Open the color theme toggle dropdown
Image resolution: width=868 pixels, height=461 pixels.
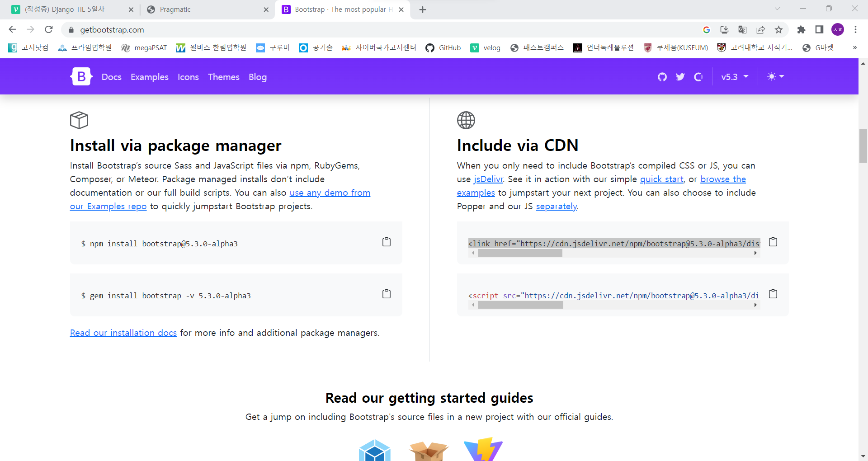click(x=776, y=76)
